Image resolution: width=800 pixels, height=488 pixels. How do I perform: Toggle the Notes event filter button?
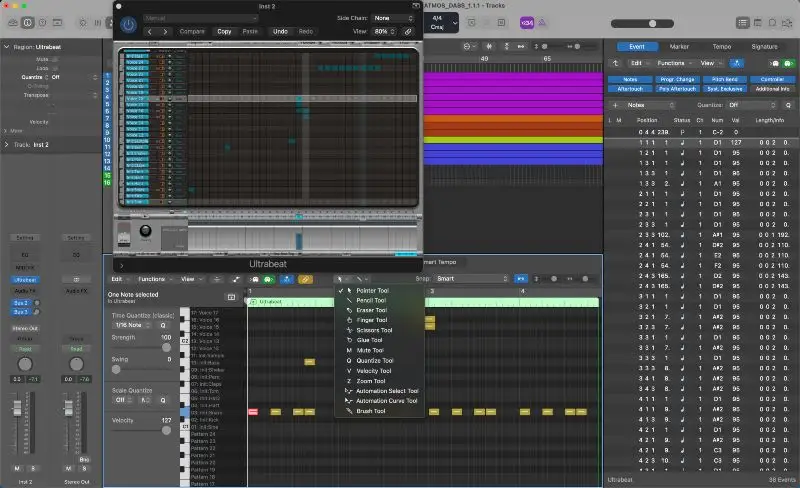[629, 78]
